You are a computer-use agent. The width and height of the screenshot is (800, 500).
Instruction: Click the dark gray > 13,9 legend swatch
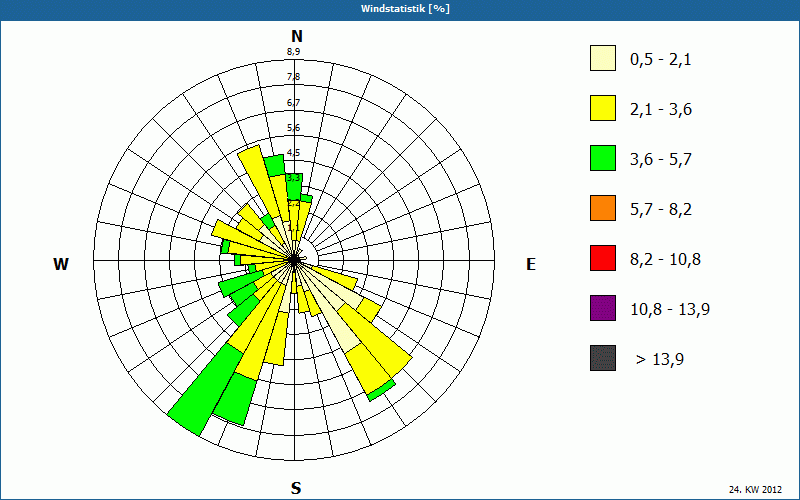[x=603, y=358]
